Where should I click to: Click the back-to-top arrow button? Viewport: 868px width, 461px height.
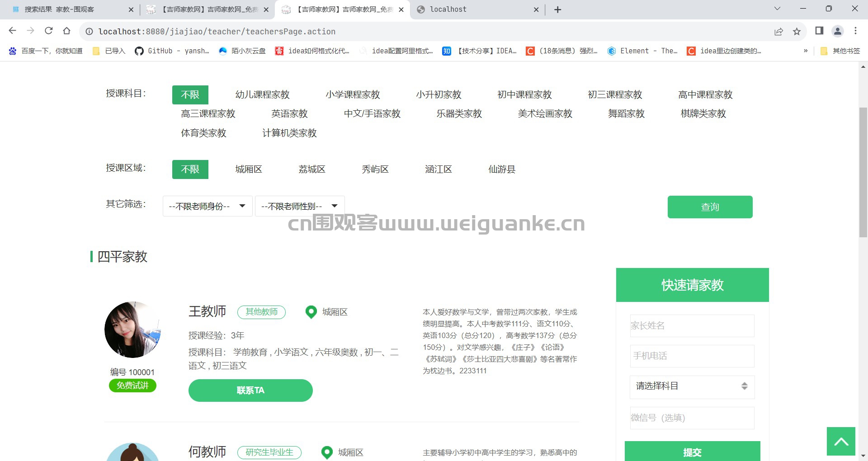(x=841, y=441)
